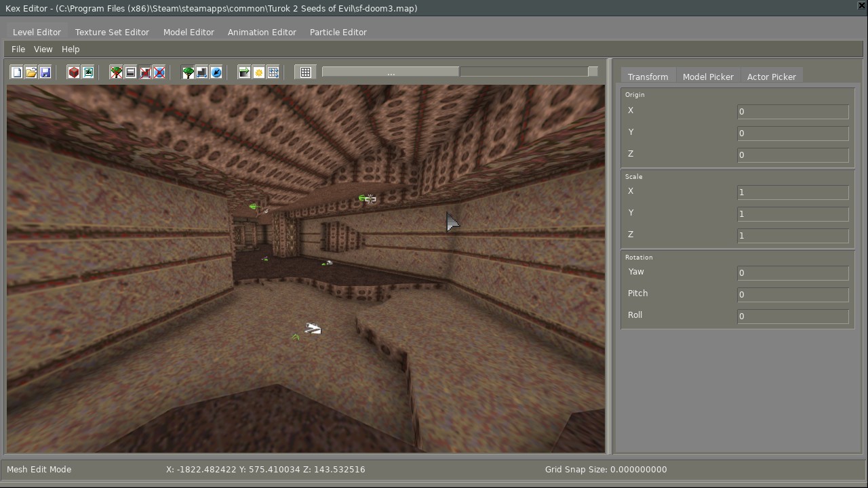This screenshot has width=868, height=488.
Task: Toggle the green tree mode button
Action: (188, 73)
